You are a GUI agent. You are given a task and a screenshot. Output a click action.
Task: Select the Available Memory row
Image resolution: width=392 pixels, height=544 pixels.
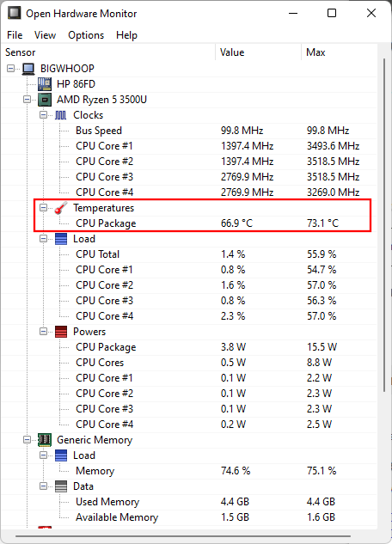point(189,517)
